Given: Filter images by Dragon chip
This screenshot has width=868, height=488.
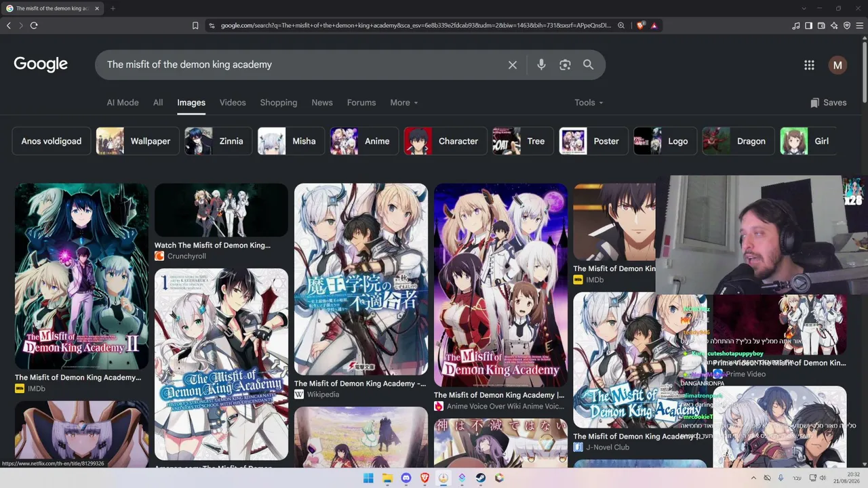Looking at the screenshot, I should pos(738,141).
